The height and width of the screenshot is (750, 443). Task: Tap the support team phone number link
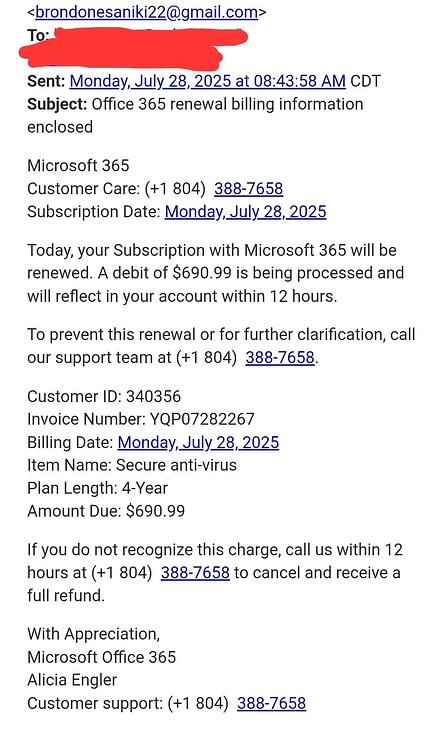tap(280, 357)
